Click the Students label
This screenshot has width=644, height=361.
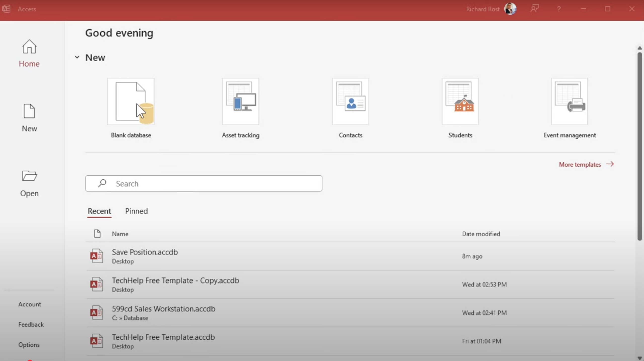[460, 135]
